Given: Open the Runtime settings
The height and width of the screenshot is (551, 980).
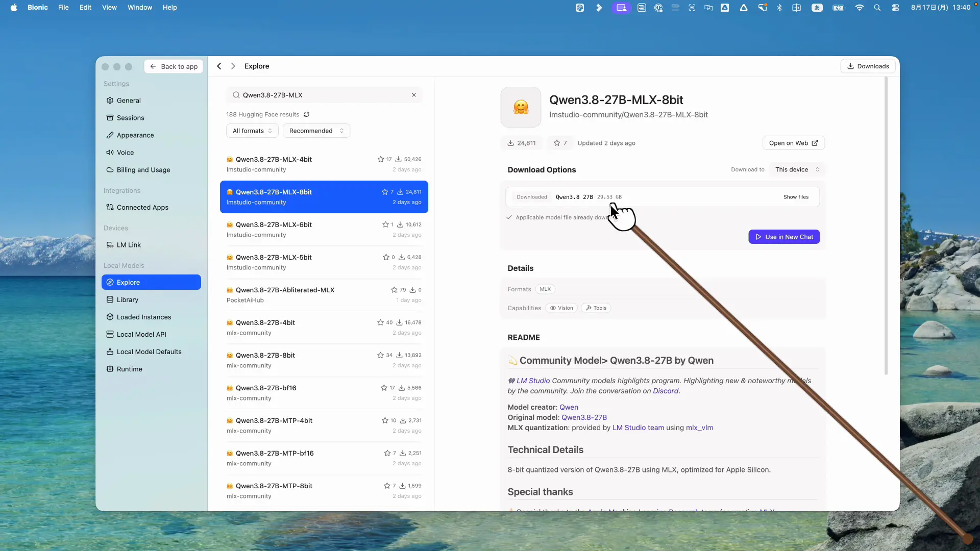Looking at the screenshot, I should click(x=151, y=369).
